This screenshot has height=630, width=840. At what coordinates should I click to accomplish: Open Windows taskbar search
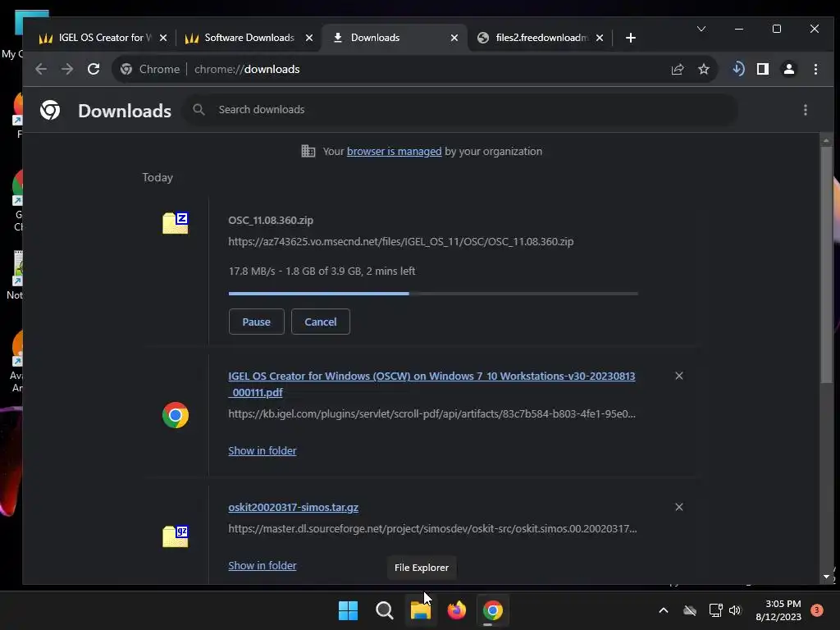click(384, 610)
